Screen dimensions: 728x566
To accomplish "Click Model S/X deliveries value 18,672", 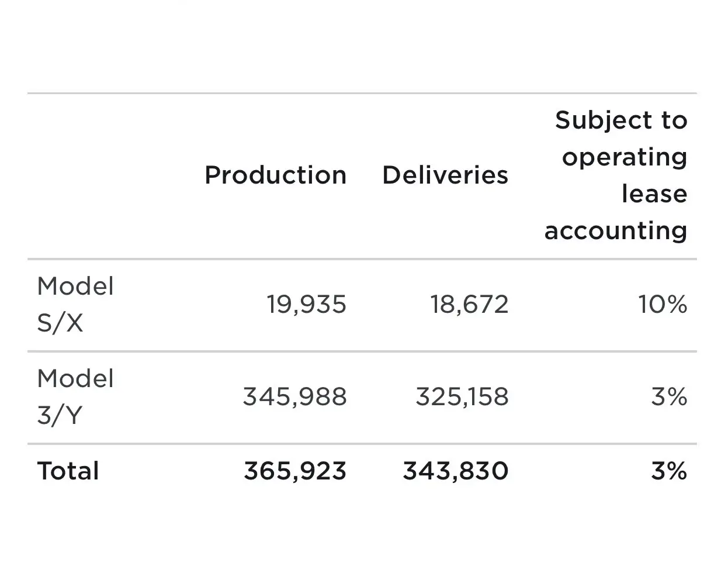I will [470, 304].
